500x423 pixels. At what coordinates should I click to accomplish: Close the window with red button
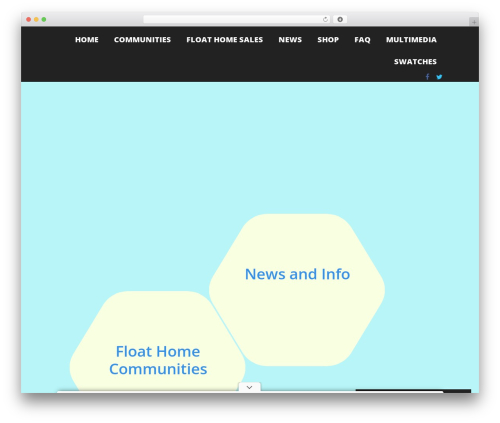[29, 20]
